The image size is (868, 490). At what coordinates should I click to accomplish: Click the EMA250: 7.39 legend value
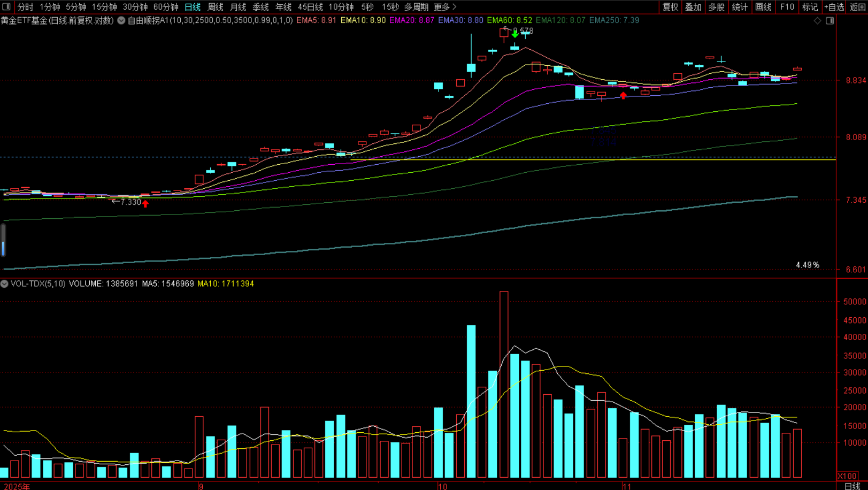(614, 20)
